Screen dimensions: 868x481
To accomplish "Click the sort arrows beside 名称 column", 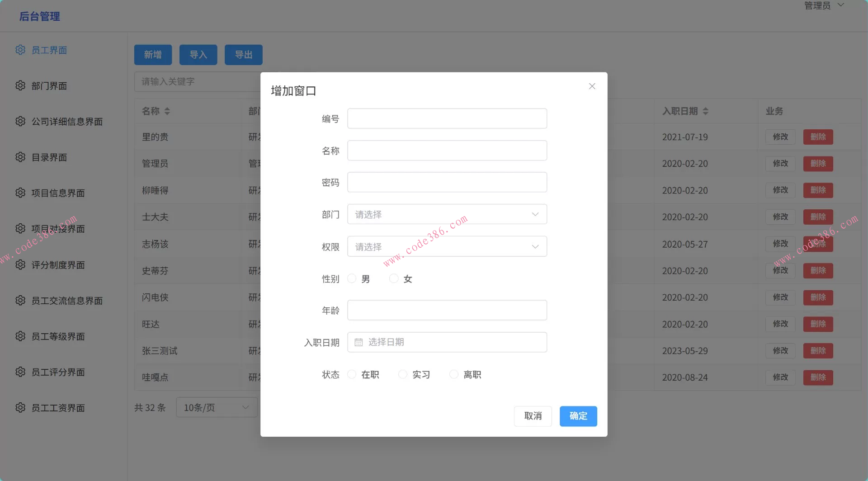I will [168, 111].
